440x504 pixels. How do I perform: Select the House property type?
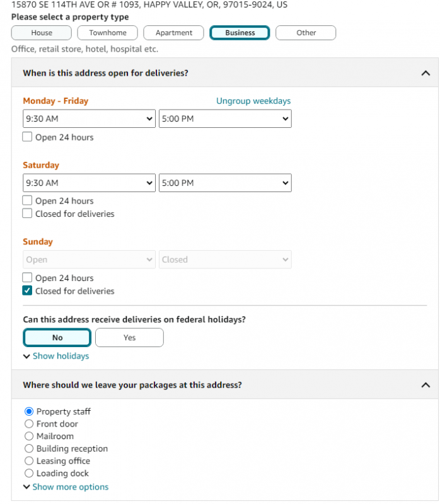click(42, 33)
